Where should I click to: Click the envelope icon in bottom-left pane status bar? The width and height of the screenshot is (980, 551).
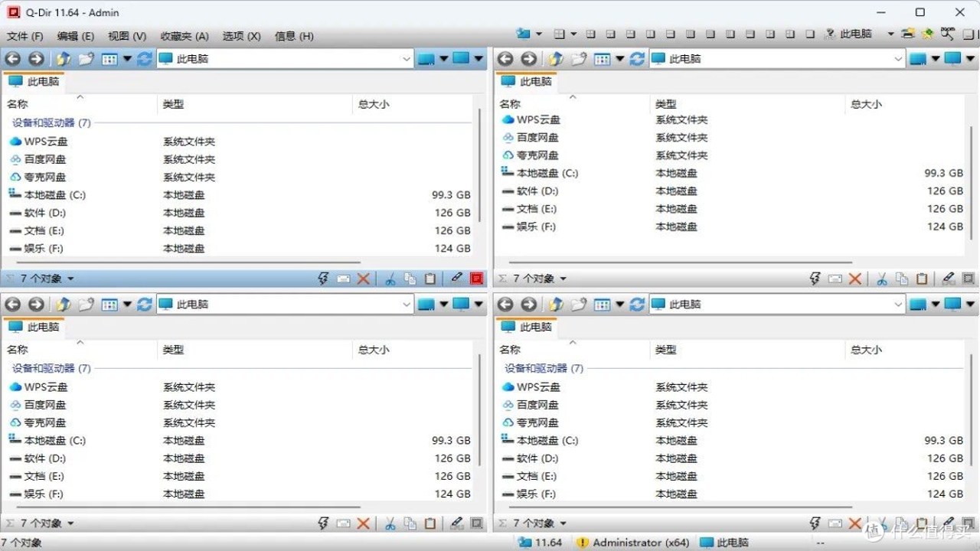pos(344,524)
